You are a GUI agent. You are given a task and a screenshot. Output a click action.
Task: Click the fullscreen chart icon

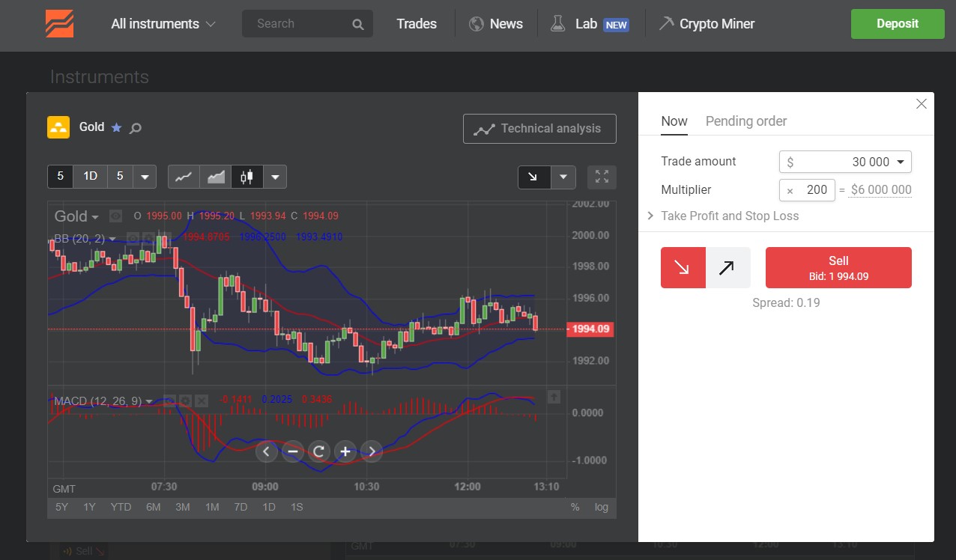point(601,177)
